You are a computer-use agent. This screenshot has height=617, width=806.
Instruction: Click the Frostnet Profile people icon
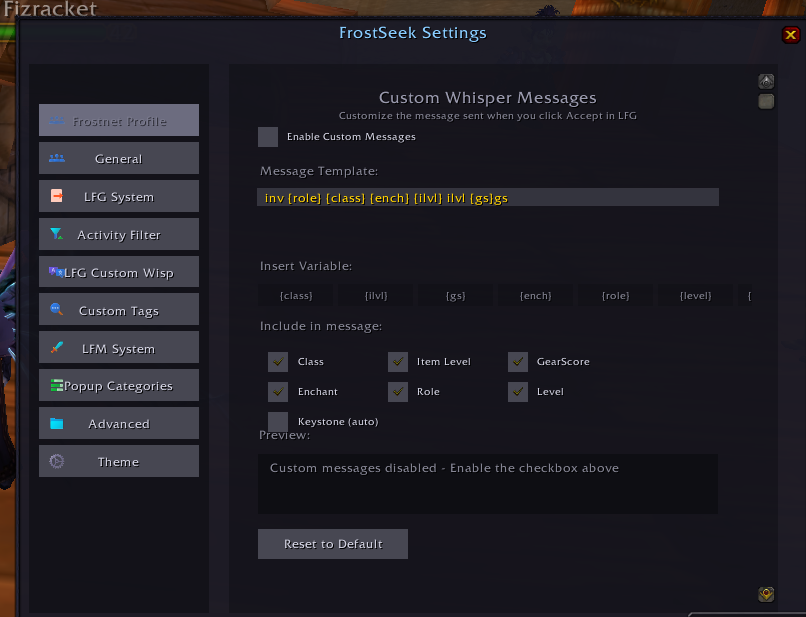57,121
